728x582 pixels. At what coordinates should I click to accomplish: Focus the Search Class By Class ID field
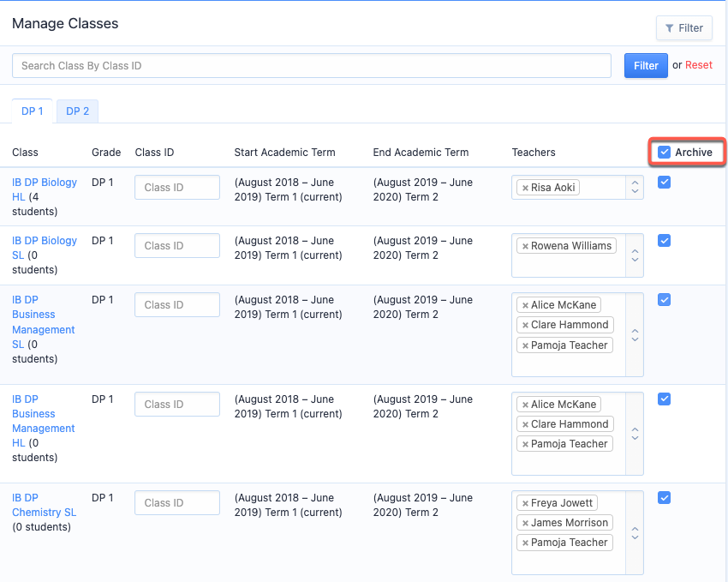tap(312, 66)
